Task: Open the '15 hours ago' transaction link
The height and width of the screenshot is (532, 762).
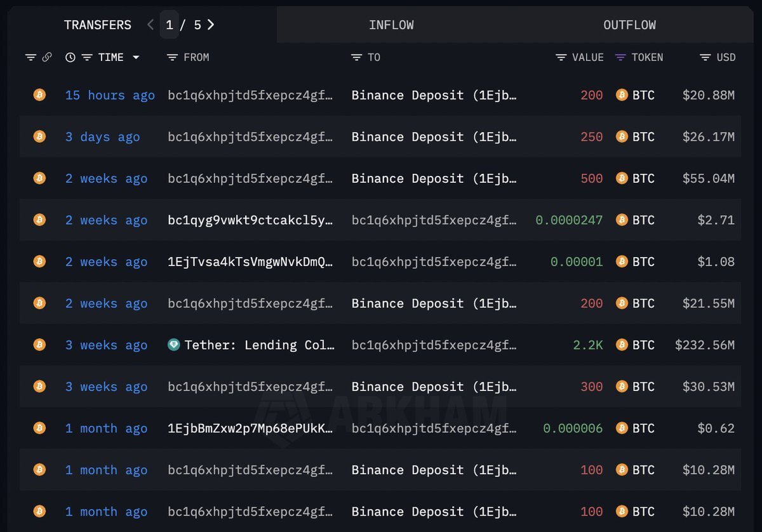Action: point(110,95)
